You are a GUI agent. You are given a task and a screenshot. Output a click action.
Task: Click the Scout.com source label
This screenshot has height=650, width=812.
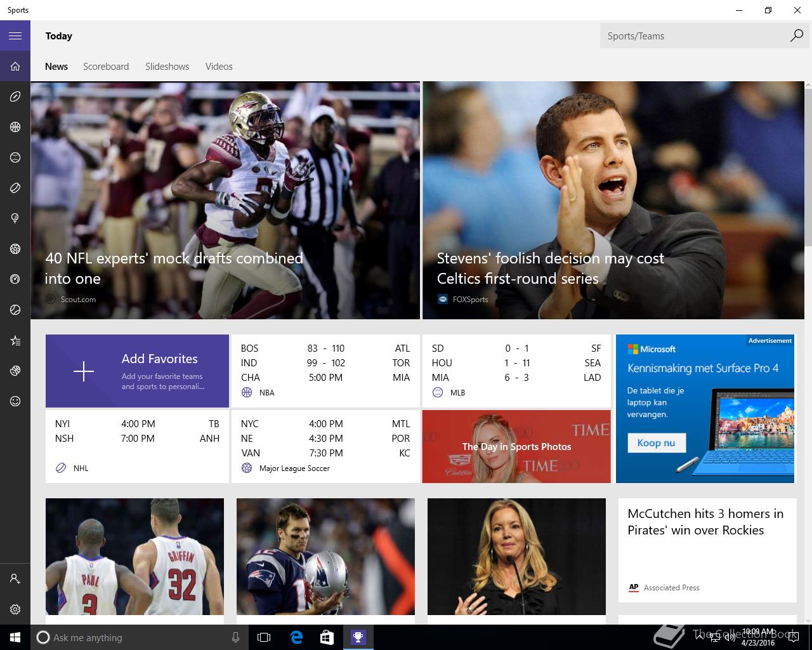(78, 299)
